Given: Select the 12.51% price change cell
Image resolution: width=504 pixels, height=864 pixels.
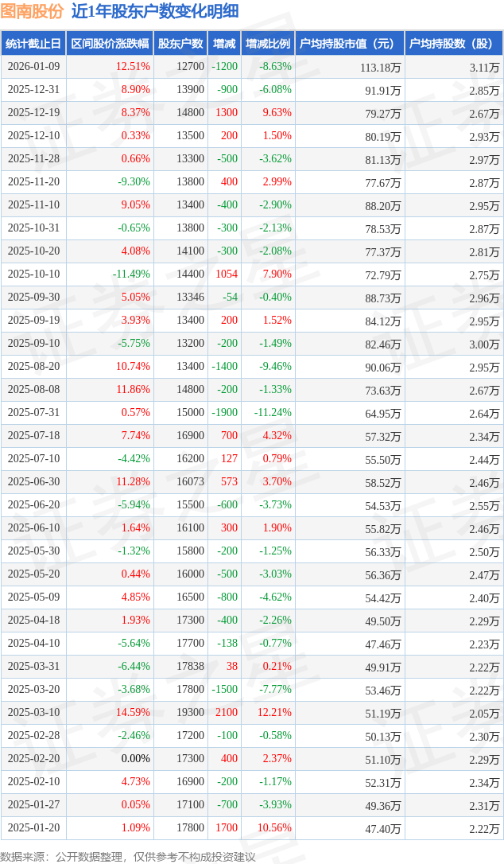Looking at the screenshot, I should click(x=133, y=67).
